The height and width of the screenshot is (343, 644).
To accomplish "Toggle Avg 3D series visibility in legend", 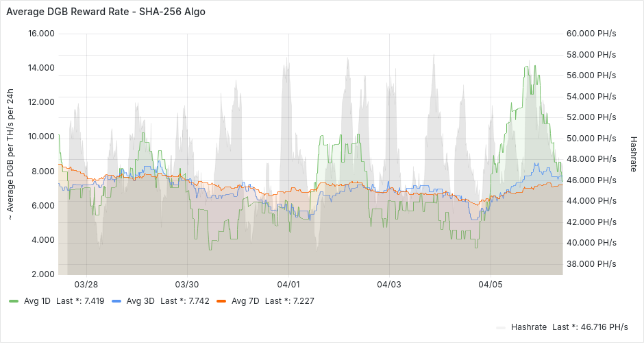I will 140,300.
